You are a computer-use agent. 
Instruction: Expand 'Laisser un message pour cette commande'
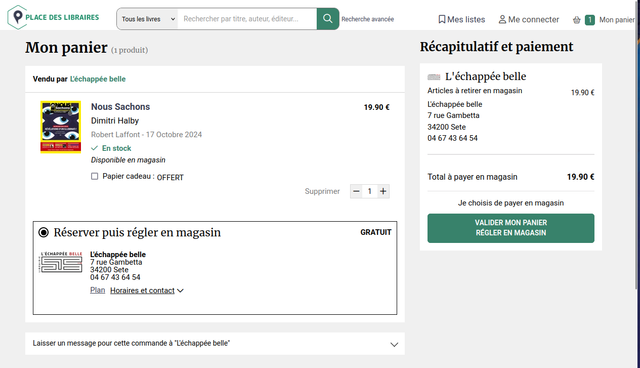pos(215,344)
